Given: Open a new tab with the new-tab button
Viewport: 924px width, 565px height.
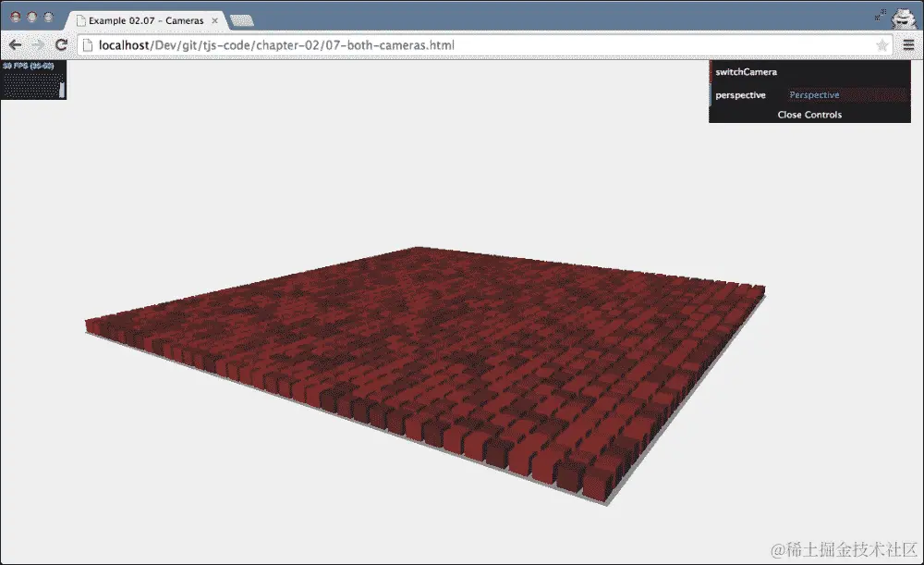Looking at the screenshot, I should [x=241, y=20].
